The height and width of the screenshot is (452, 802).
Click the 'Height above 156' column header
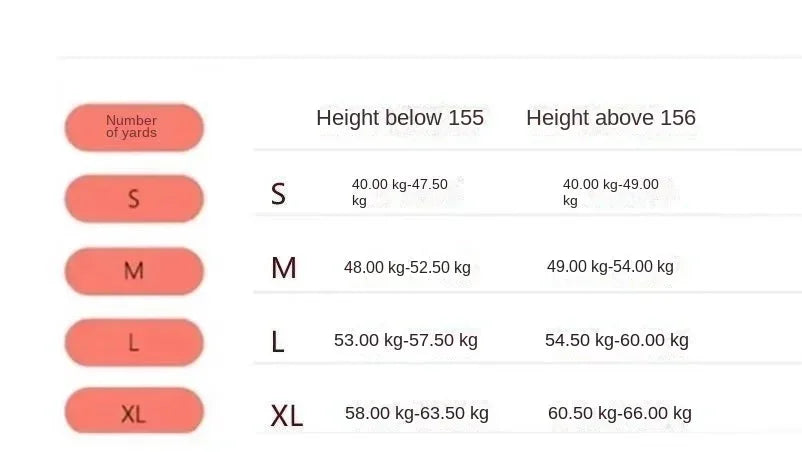tap(611, 118)
